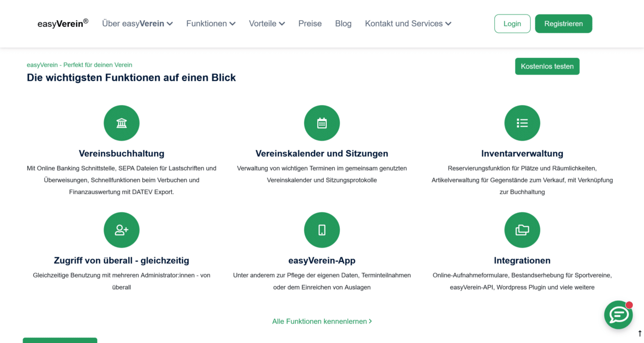Click Zugriff von überall - gleichzeitig heading

(121, 260)
